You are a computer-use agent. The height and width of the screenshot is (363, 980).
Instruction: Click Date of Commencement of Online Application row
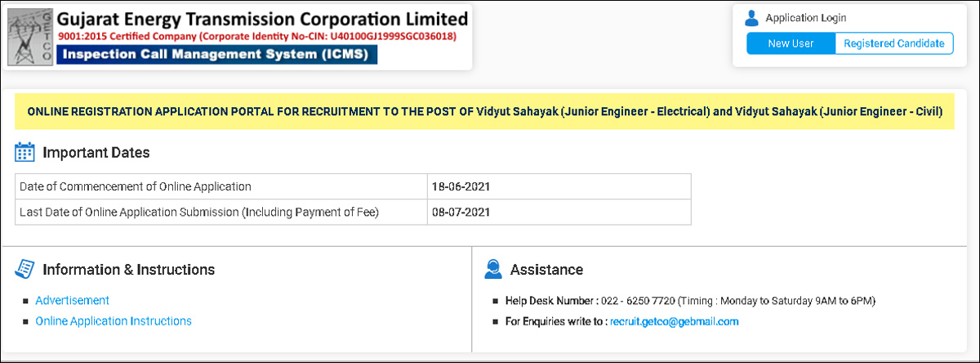pyautogui.click(x=136, y=186)
